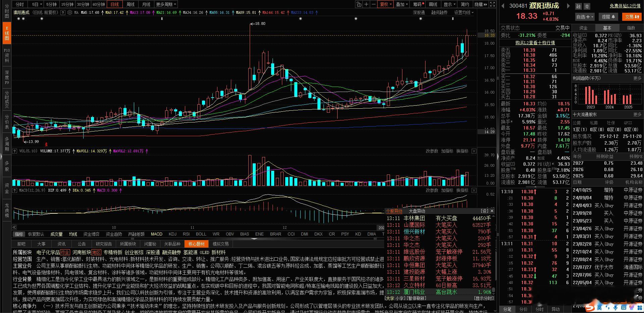
Task: Click the 港 Hong Kong connect badge
Action: pos(587,6)
